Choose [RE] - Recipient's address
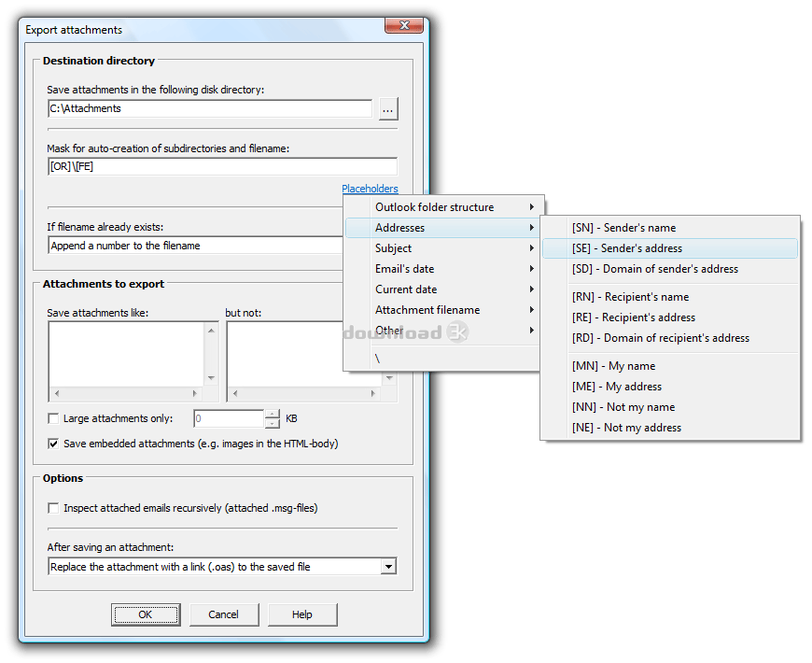This screenshot has width=812, height=663. point(670,317)
